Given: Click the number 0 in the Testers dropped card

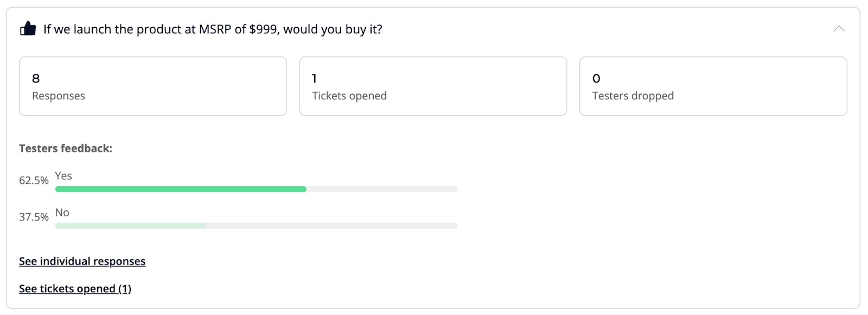Looking at the screenshot, I should 596,79.
